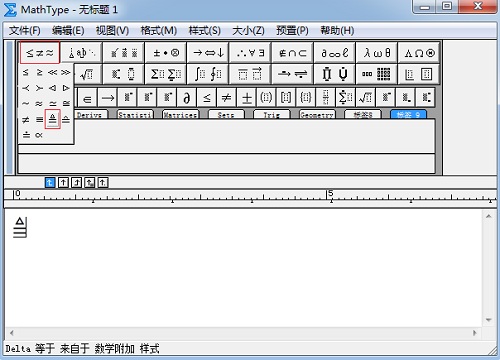The width and height of the screenshot is (500, 360).
Task: Select decimal-aligned tab stop button
Action: pos(103,183)
